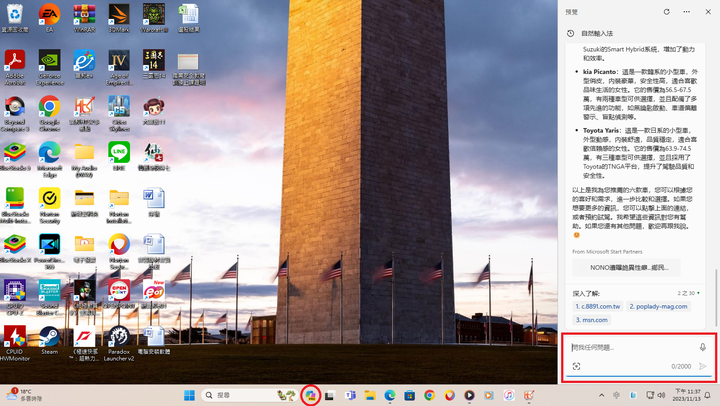Click the image capture icon in Copilot
The width and height of the screenshot is (720, 406).
coord(576,366)
